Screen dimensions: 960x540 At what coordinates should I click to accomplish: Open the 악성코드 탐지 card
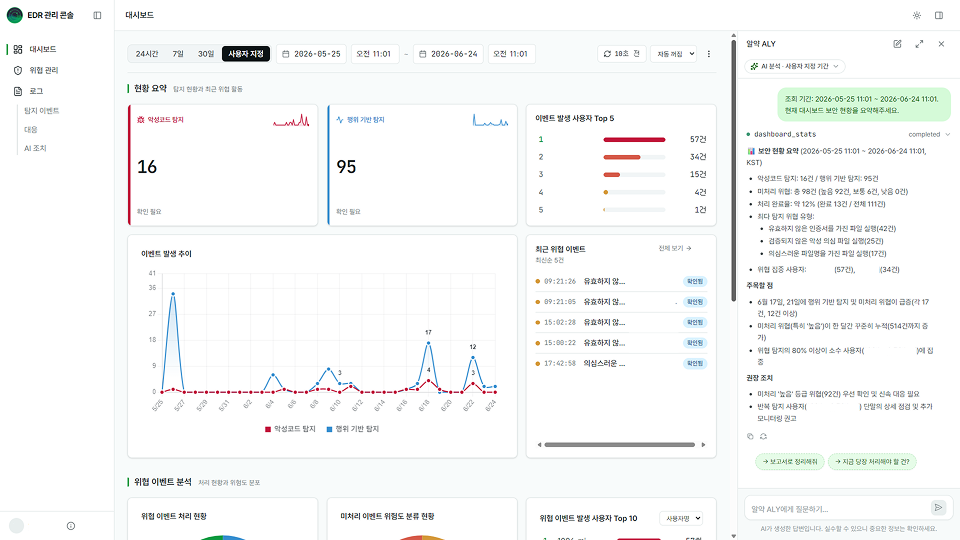click(x=223, y=165)
